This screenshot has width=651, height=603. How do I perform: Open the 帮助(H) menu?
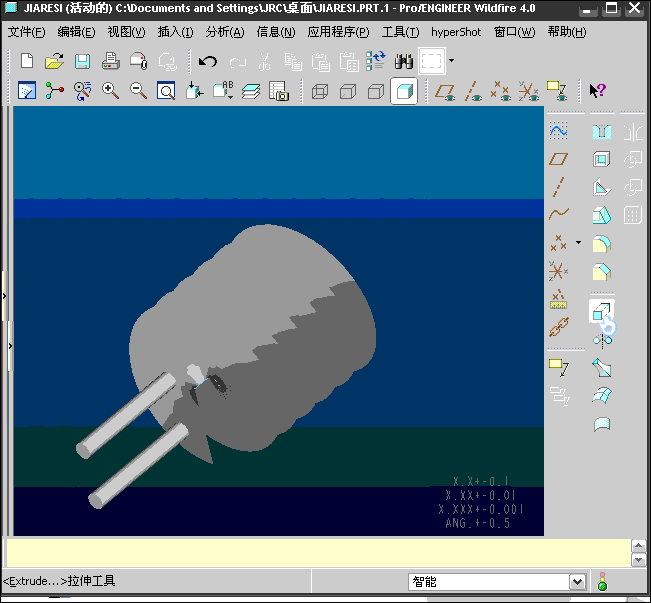tap(567, 32)
